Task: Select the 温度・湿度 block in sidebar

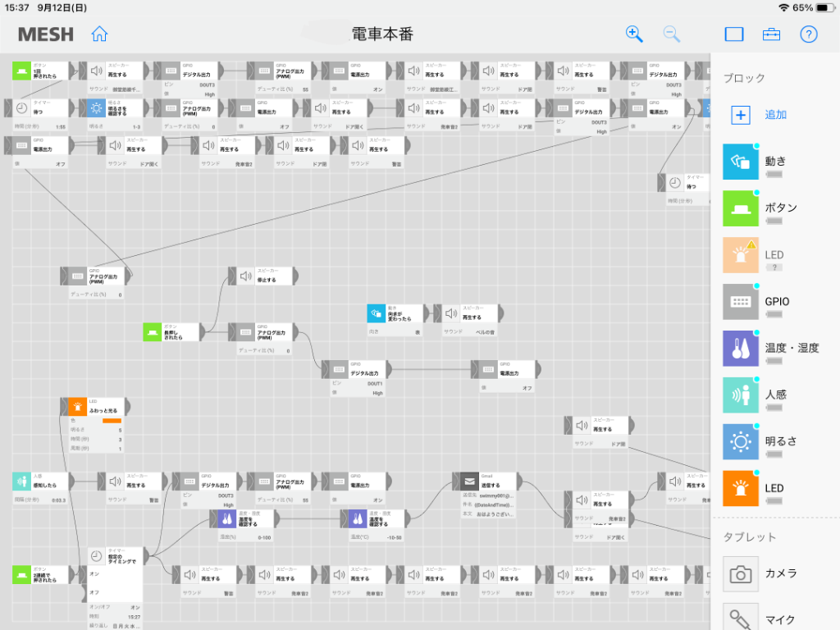Action: pyautogui.click(x=741, y=348)
